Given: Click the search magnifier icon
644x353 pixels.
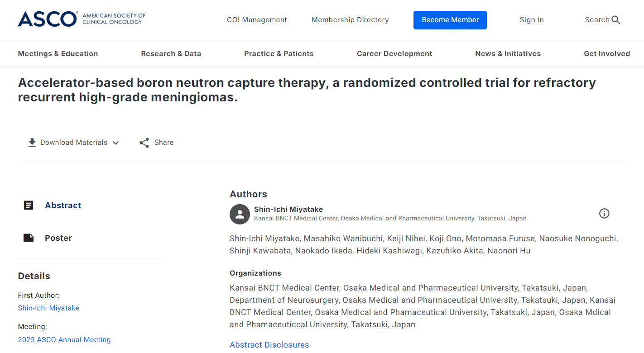Looking at the screenshot, I should [616, 20].
